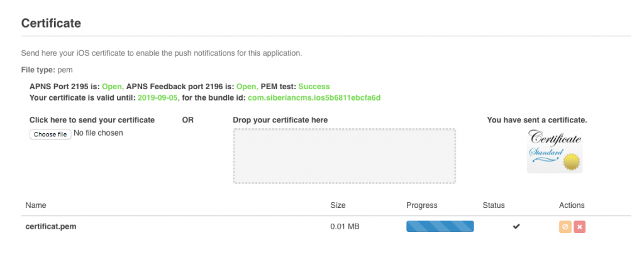Image resolution: width=644 pixels, height=272 pixels.
Task: Click the certificate drop zone area
Action: 344,156
